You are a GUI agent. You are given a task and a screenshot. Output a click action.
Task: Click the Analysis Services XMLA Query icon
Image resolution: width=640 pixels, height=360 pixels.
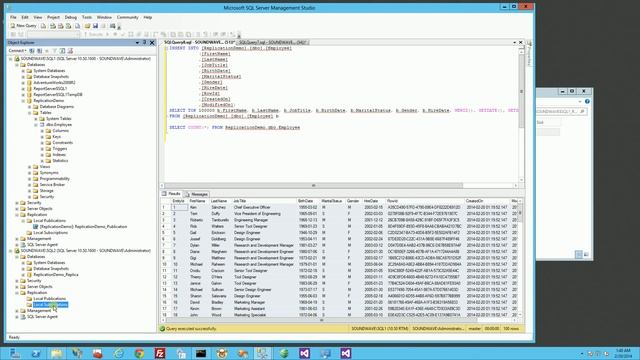point(68,26)
